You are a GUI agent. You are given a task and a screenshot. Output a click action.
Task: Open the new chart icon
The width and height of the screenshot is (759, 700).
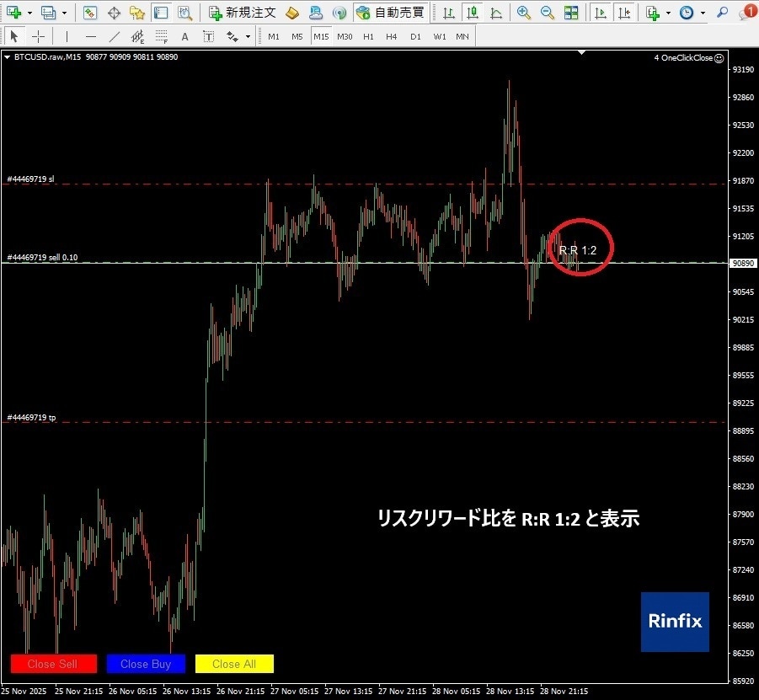(x=13, y=13)
